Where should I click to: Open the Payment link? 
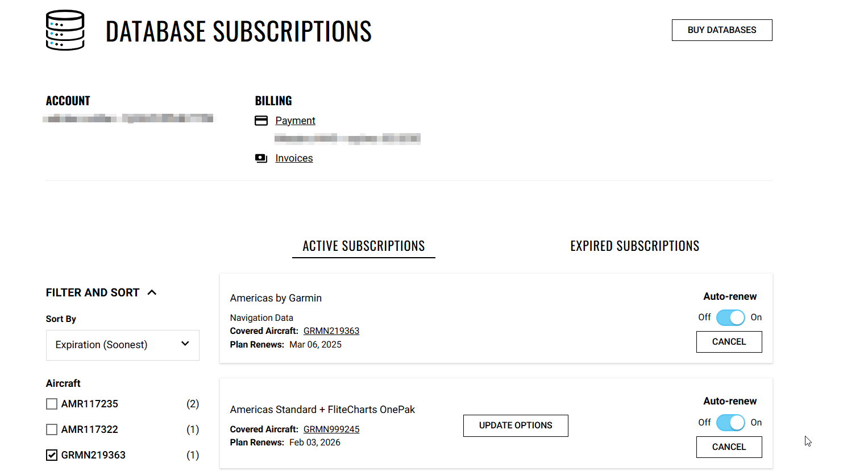coord(295,121)
